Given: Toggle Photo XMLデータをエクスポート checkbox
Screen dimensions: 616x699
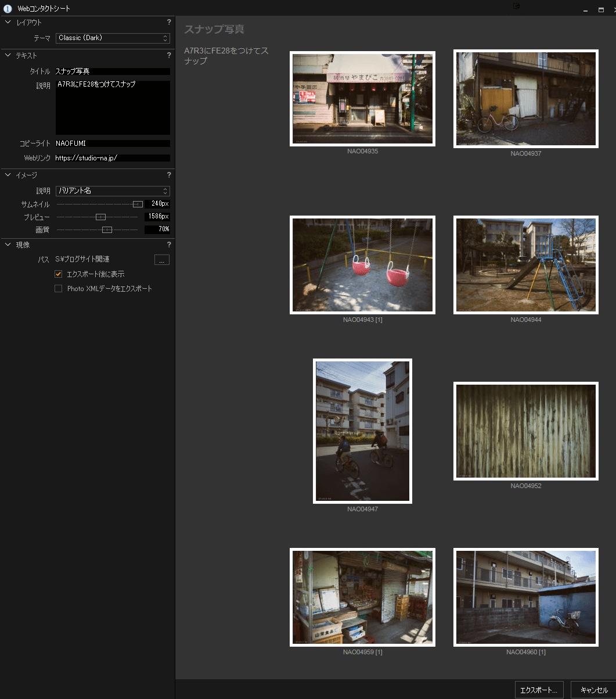Looking at the screenshot, I should (x=58, y=289).
